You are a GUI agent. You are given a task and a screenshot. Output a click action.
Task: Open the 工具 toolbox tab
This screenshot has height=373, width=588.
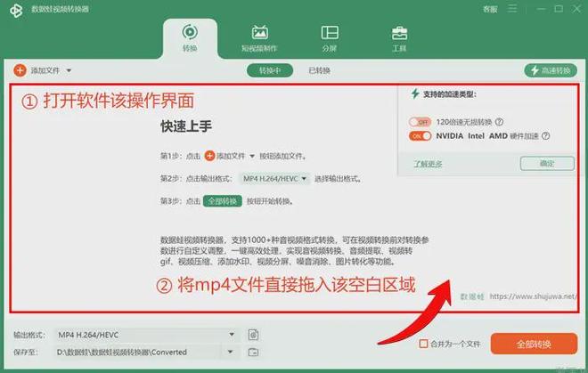coord(399,38)
